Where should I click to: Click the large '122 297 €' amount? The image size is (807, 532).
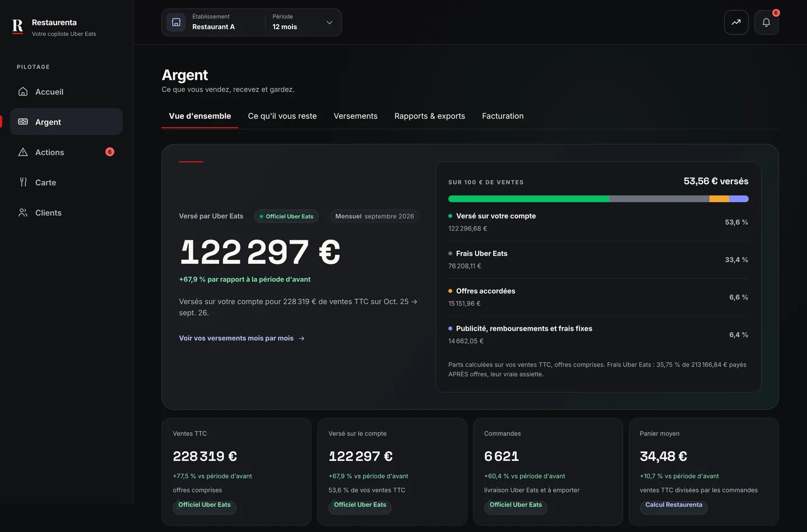[x=259, y=252]
